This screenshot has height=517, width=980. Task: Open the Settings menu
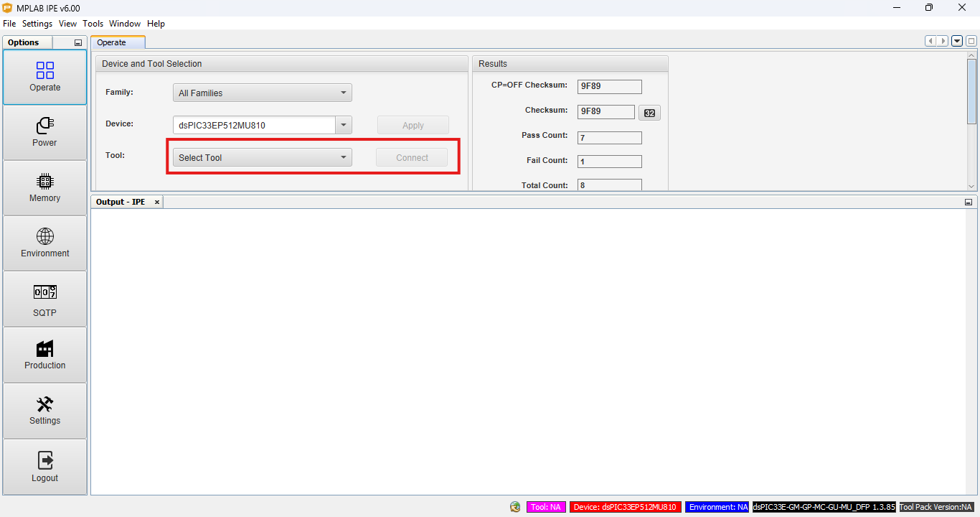click(x=37, y=24)
